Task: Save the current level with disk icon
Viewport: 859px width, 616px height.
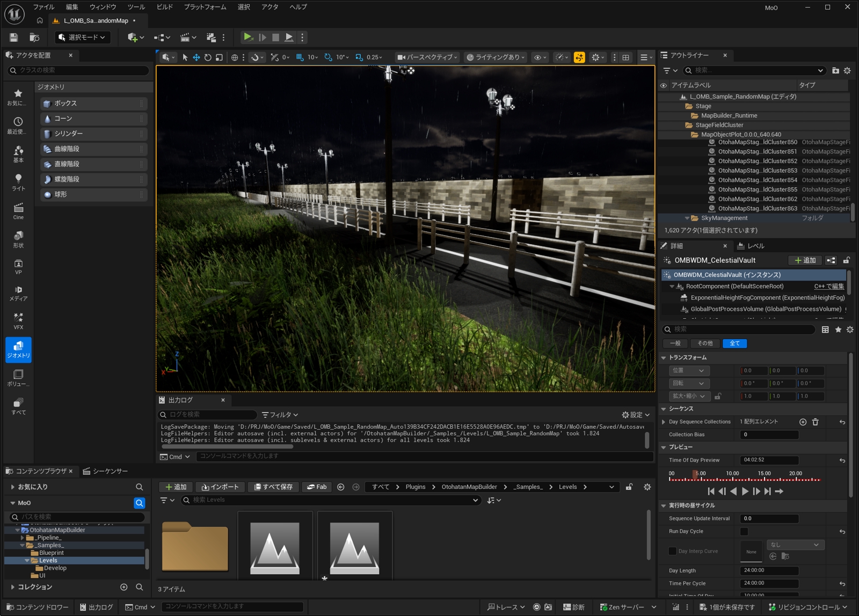Action: [13, 38]
